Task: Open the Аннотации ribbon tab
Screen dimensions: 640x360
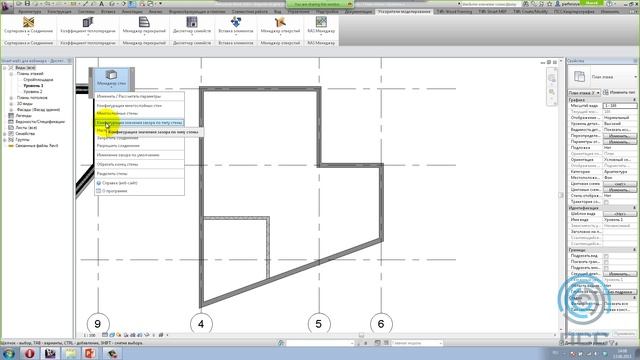Action: [x=132, y=12]
